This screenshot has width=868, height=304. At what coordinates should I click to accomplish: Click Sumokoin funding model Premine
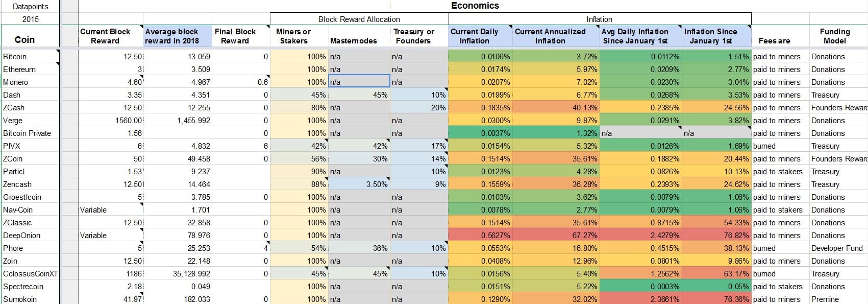(838, 299)
